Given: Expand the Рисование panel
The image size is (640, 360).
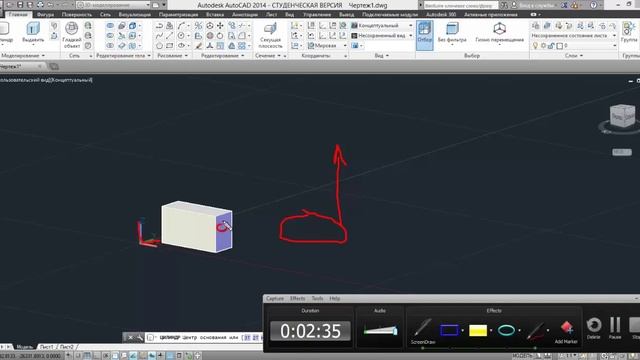Looking at the screenshot, I should pos(173,56).
